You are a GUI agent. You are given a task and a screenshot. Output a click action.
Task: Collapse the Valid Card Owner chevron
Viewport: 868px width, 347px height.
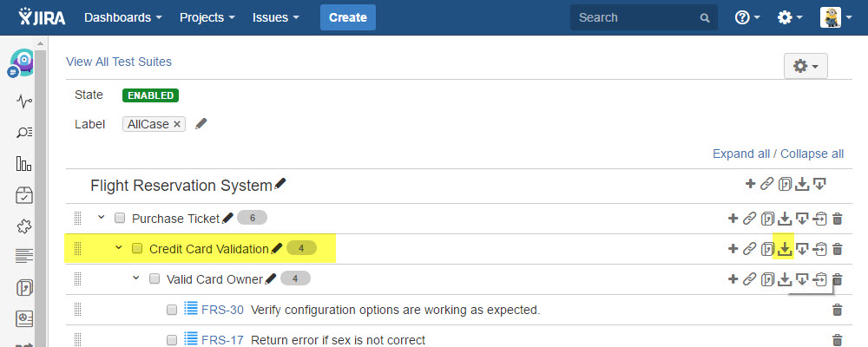point(136,278)
